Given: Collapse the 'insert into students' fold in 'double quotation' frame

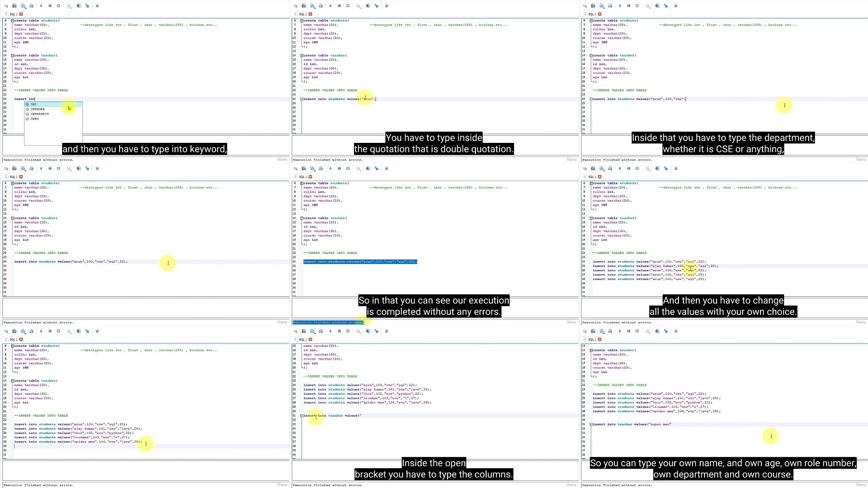Looking at the screenshot, I should pyautogui.click(x=302, y=99).
